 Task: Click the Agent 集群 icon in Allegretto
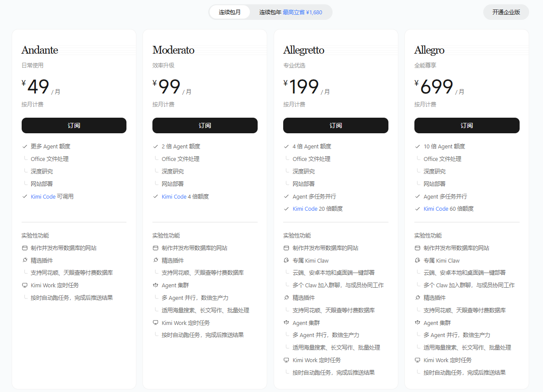(x=286, y=323)
